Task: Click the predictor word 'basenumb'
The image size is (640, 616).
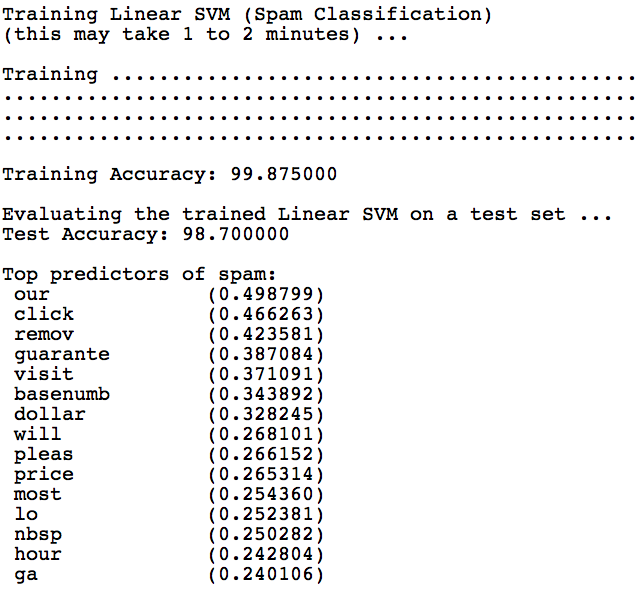Action: (62, 395)
